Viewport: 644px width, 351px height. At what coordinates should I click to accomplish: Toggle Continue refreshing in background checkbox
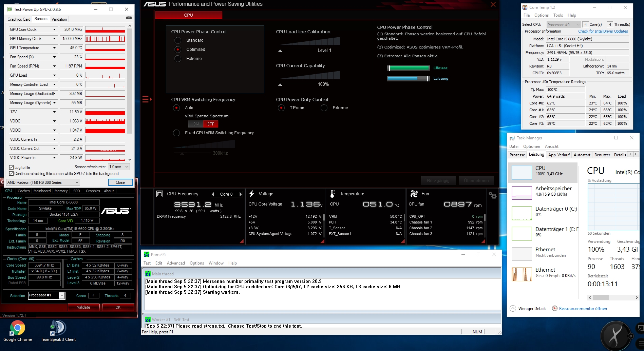point(11,174)
